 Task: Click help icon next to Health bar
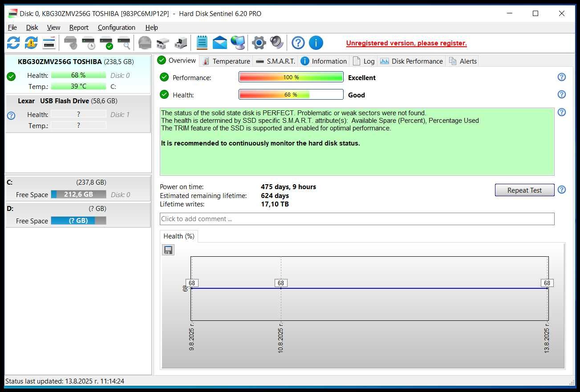(x=562, y=94)
